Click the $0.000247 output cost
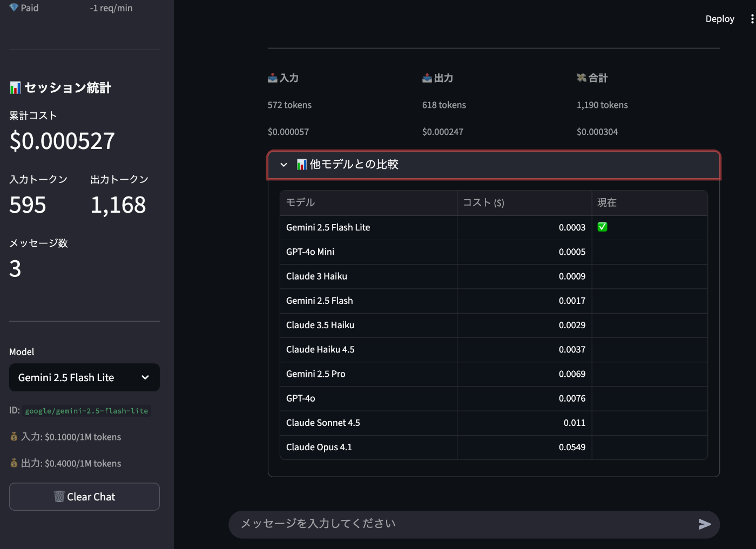This screenshot has height=549, width=756. (x=443, y=132)
